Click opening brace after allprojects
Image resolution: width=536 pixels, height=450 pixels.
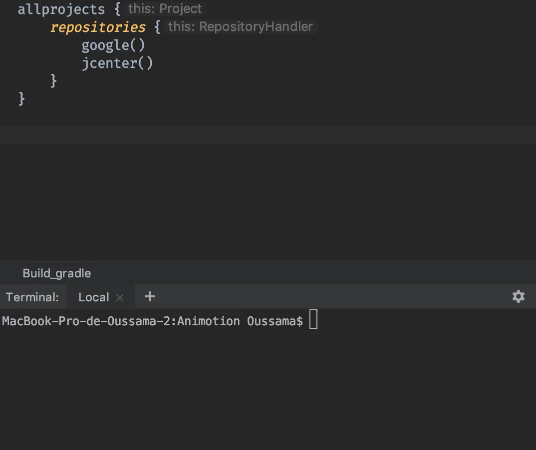[117, 9]
